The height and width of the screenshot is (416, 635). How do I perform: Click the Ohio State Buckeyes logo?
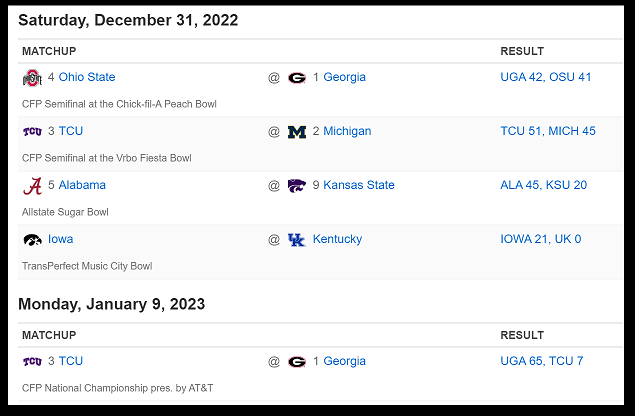[32, 78]
